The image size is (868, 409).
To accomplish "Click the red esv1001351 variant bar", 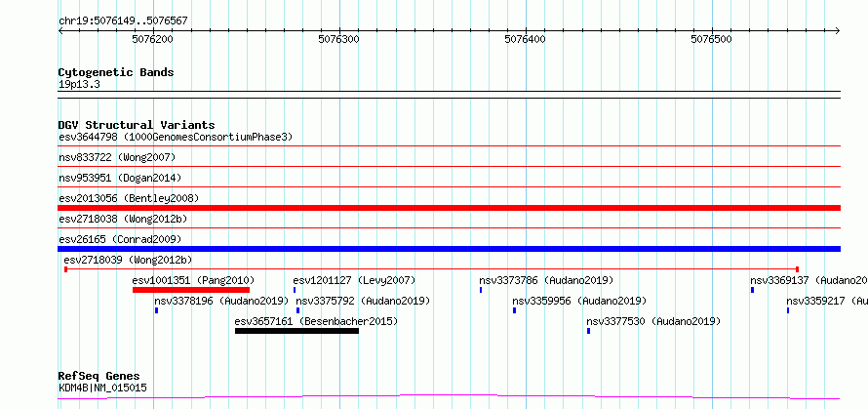I will 191,290.
